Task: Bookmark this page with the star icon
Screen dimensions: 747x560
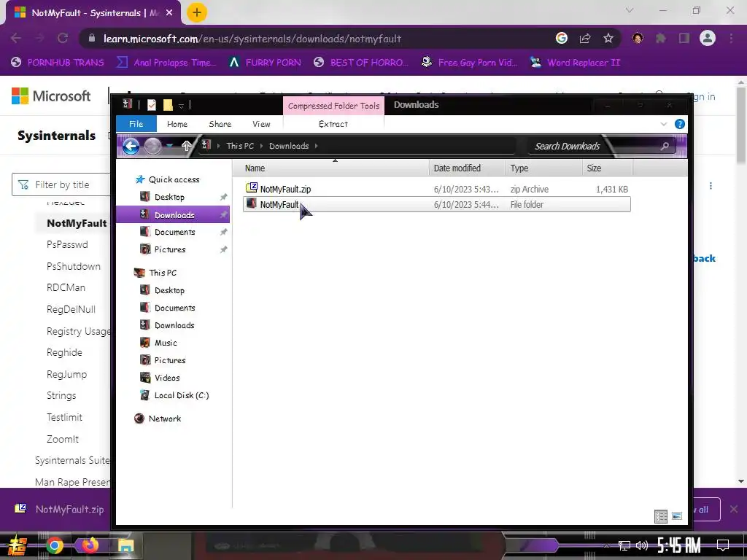Action: pos(608,38)
